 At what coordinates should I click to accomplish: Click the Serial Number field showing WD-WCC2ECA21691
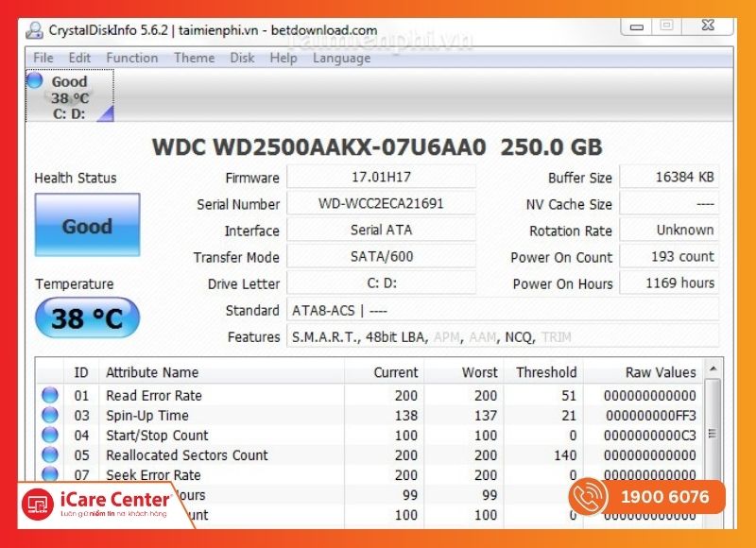pos(383,204)
